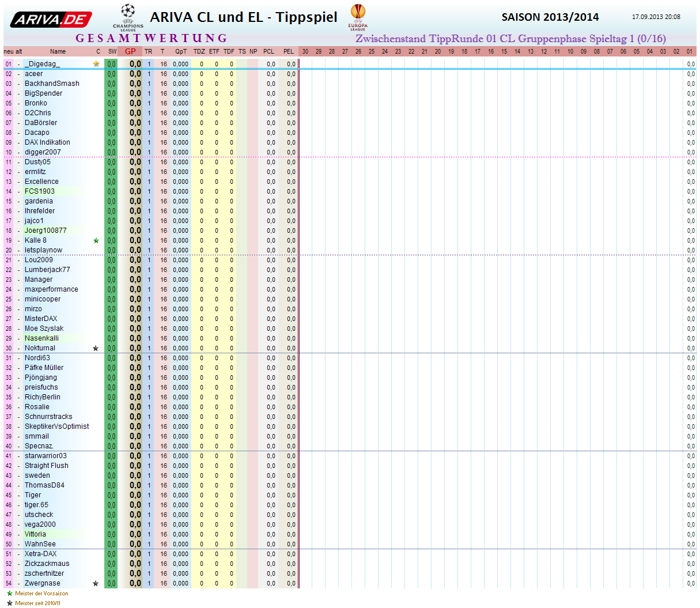The image size is (700, 608).
Task: Click the grey star in the Meister seit 2010/11 legend
Action: (x=9, y=603)
